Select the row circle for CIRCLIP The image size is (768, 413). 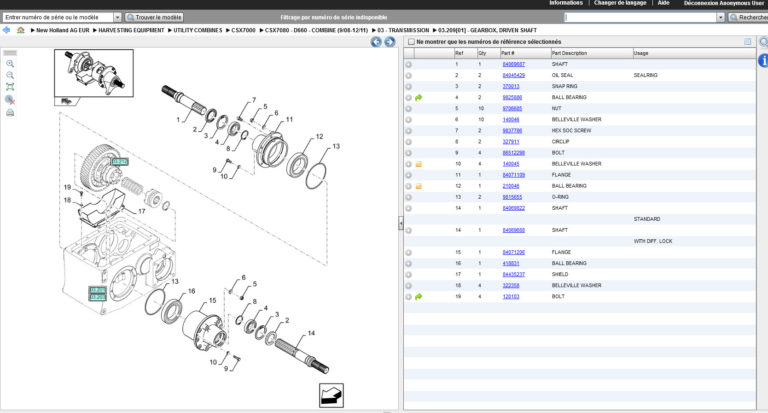(x=408, y=142)
